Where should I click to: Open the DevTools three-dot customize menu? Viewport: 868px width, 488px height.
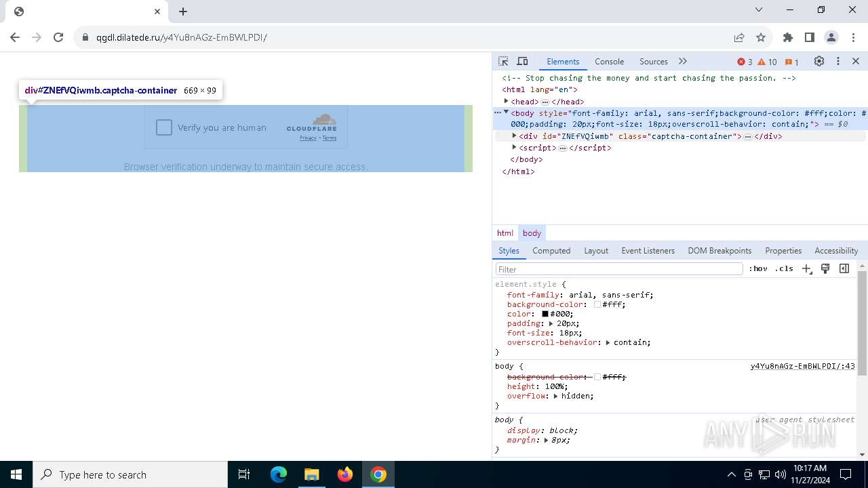838,61
